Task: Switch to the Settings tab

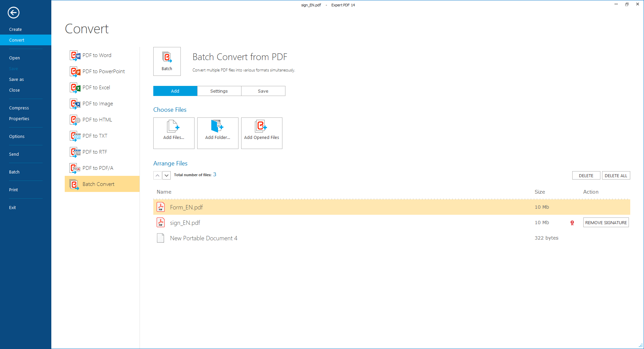Action: (219, 91)
